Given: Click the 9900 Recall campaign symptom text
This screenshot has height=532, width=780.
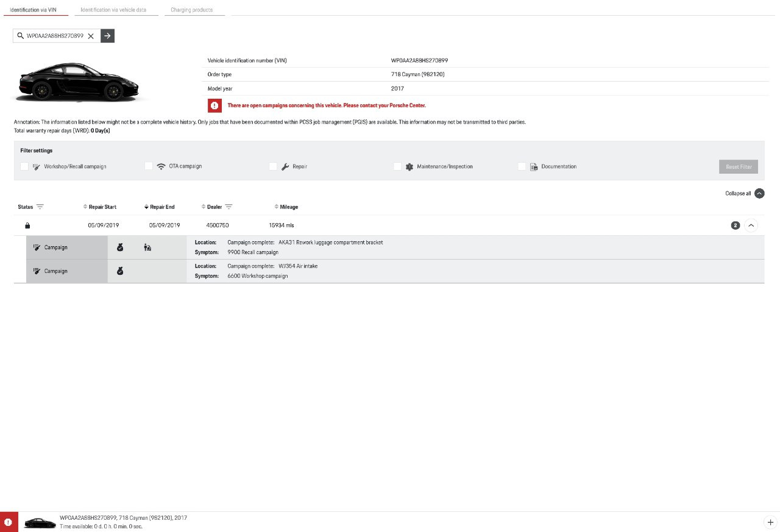Looking at the screenshot, I should click(x=253, y=252).
